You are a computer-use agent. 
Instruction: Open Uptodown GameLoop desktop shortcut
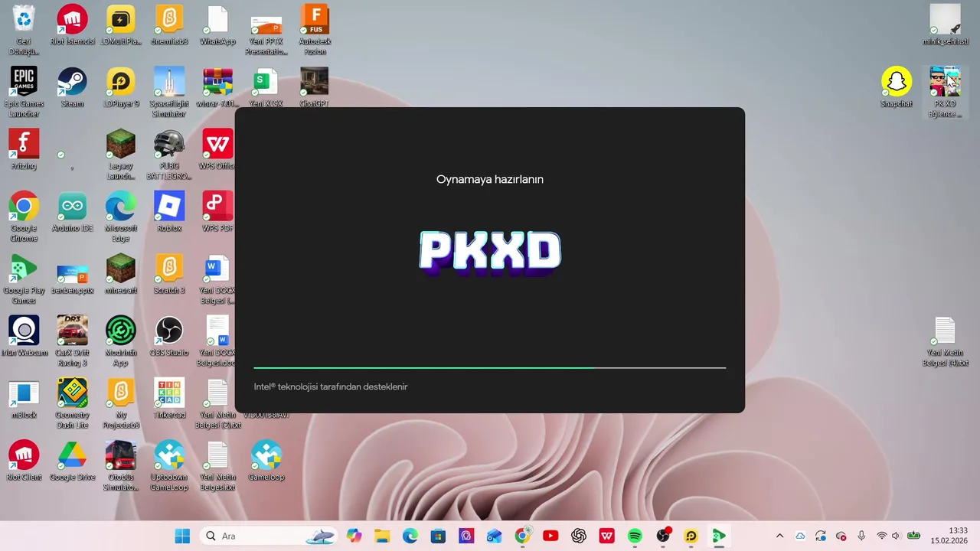coord(169,465)
